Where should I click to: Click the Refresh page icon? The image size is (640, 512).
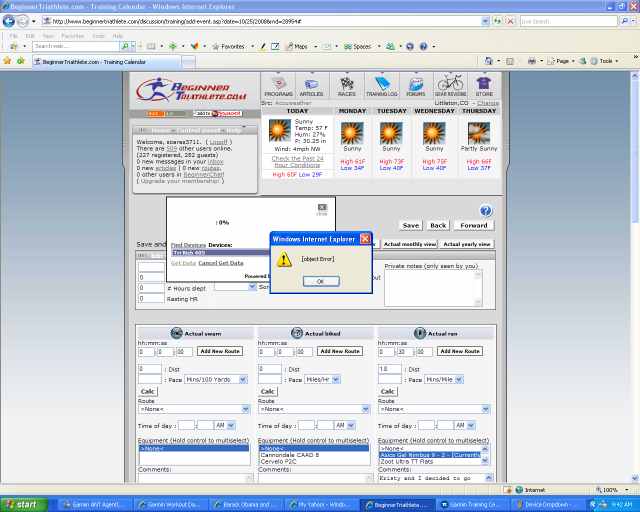pyautogui.click(x=497, y=21)
